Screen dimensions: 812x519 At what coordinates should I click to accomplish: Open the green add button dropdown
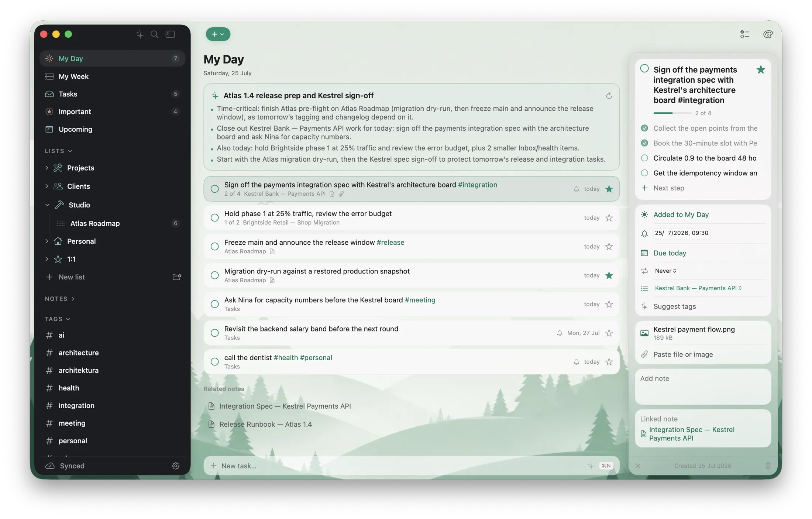tap(218, 34)
